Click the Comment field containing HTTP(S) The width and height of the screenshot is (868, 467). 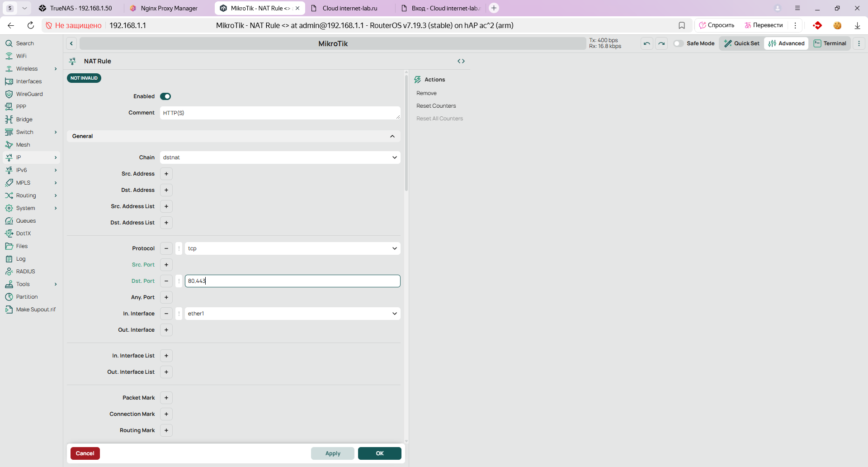point(280,113)
